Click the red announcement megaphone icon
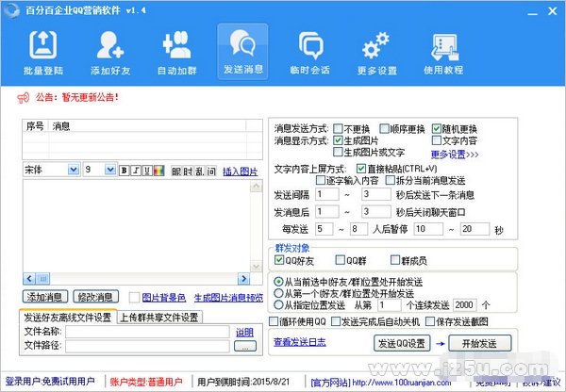The height and width of the screenshot is (392, 566). (x=23, y=98)
